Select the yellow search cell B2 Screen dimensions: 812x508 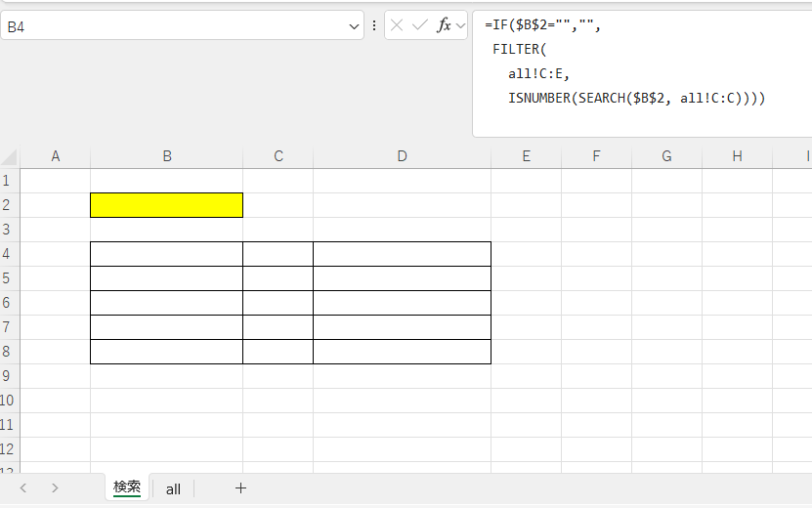pyautogui.click(x=166, y=205)
